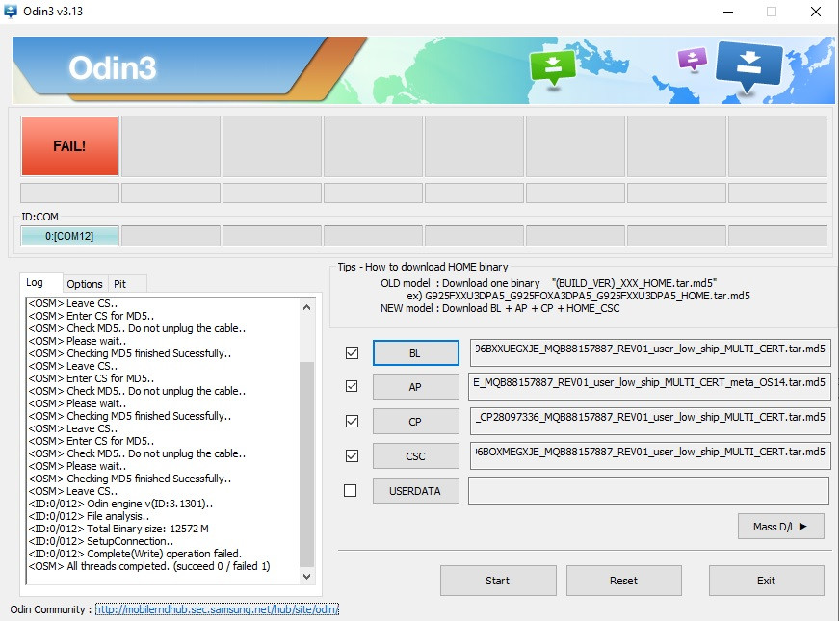Click the CSC file path field
The height and width of the screenshot is (621, 840).
click(x=650, y=455)
